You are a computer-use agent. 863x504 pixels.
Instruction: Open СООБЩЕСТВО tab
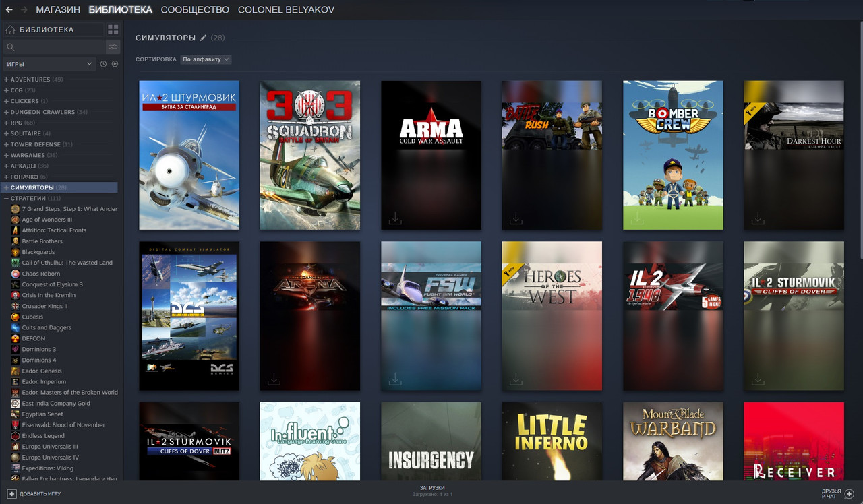[x=196, y=10]
